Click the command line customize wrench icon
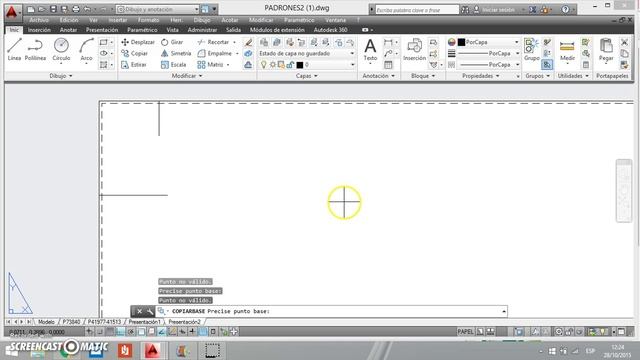 coord(150,311)
